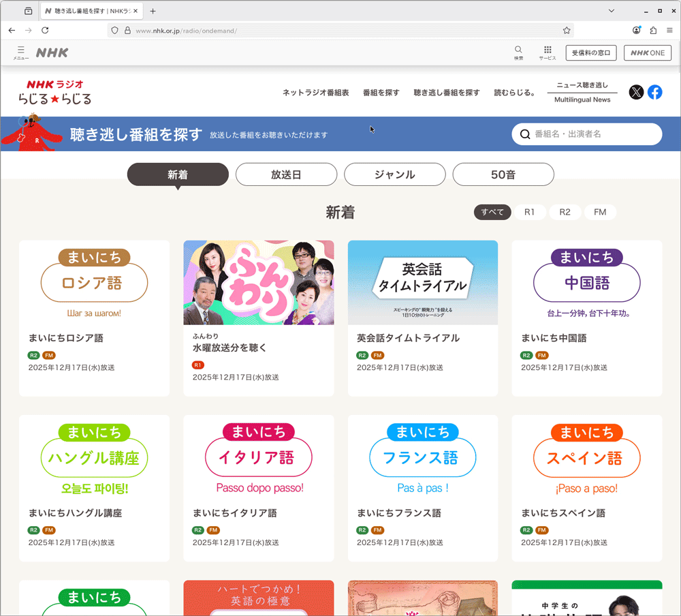Open the browser account profile menu
The image size is (681, 616).
point(636,30)
